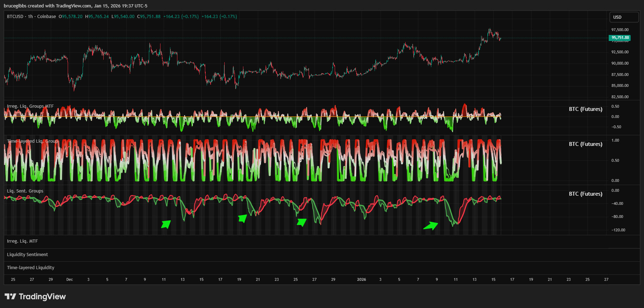
Task: Click BTC (Futures) label in Irreg. Liq. Groups pane
Action: coord(585,109)
